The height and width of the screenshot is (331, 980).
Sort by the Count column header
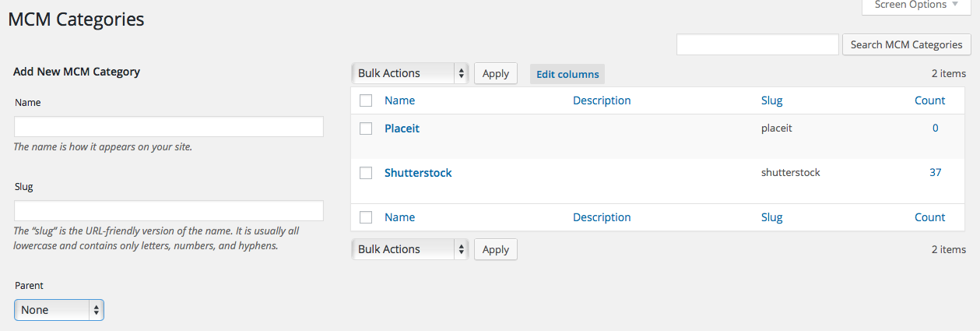[x=929, y=100]
